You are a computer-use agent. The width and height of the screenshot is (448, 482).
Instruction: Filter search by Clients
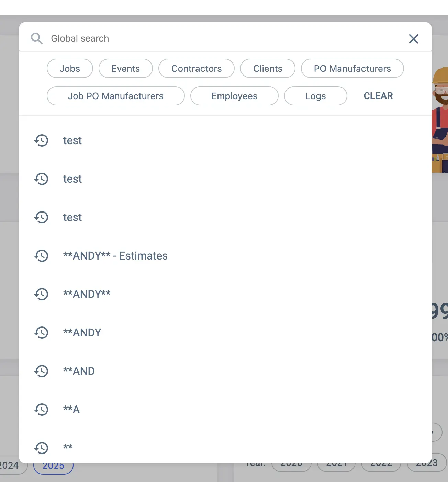tap(268, 69)
